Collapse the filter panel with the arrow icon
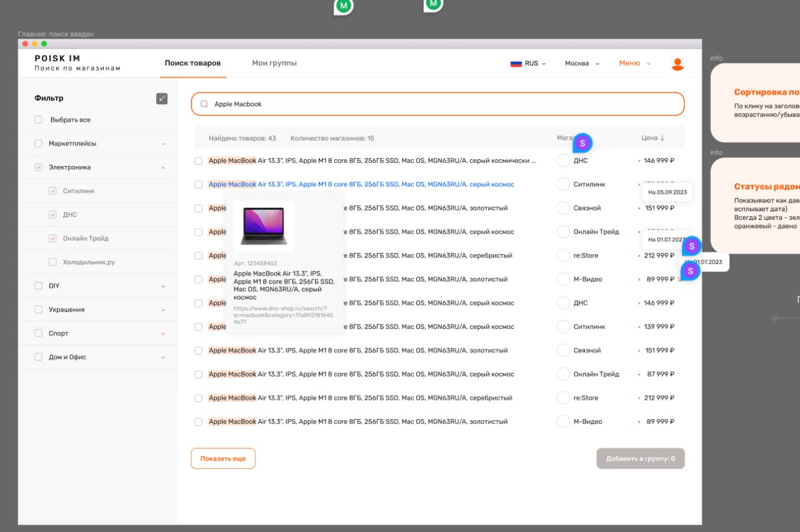The height and width of the screenshot is (532, 800). [162, 98]
